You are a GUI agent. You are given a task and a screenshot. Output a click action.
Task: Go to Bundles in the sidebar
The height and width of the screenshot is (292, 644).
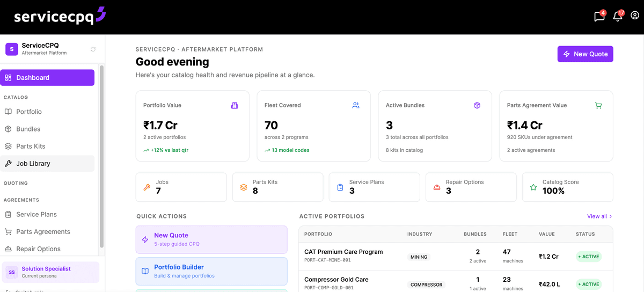(47, 129)
